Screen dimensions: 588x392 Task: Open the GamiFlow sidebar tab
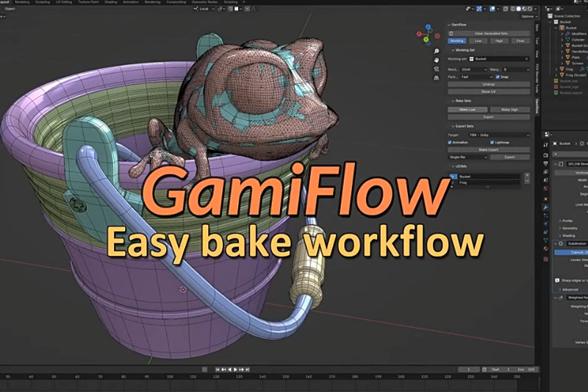537,106
